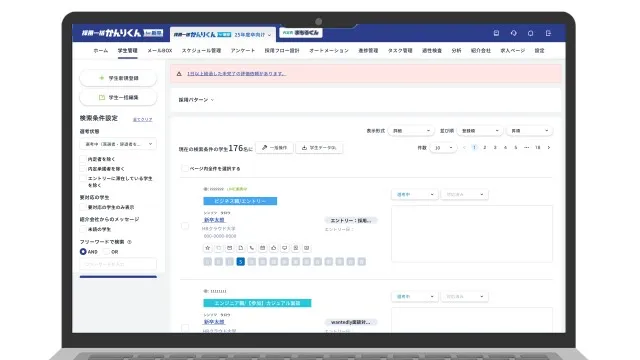The width and height of the screenshot is (640, 360).
Task: Check ページ内全件を選択する
Action: pos(185,169)
